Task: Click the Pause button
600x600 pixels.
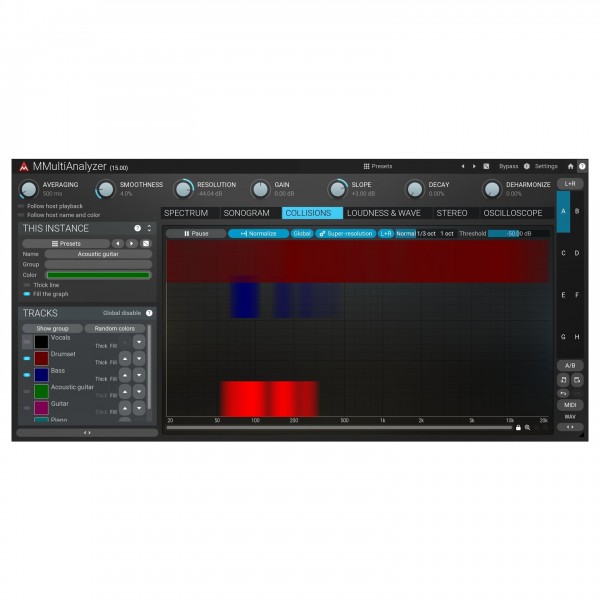Action: pos(196,233)
